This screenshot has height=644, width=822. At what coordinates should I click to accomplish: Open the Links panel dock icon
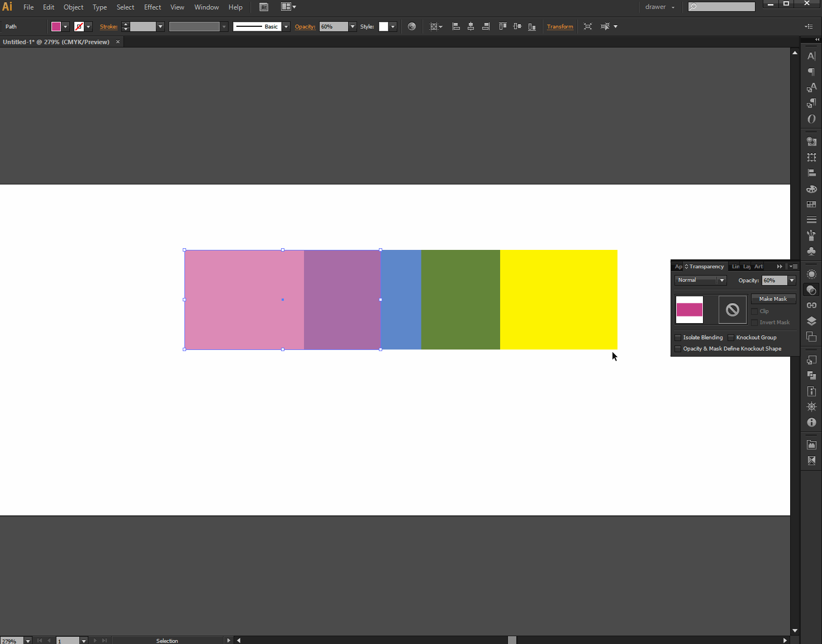[811, 305]
